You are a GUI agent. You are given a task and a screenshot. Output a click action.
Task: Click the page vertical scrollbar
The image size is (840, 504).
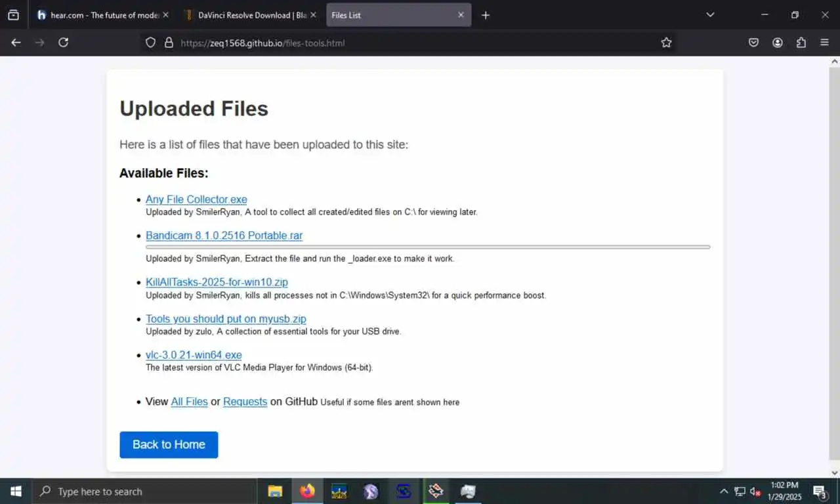point(834,263)
